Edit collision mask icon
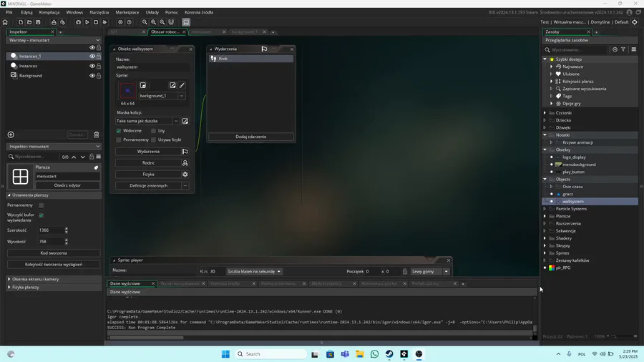 (185, 121)
